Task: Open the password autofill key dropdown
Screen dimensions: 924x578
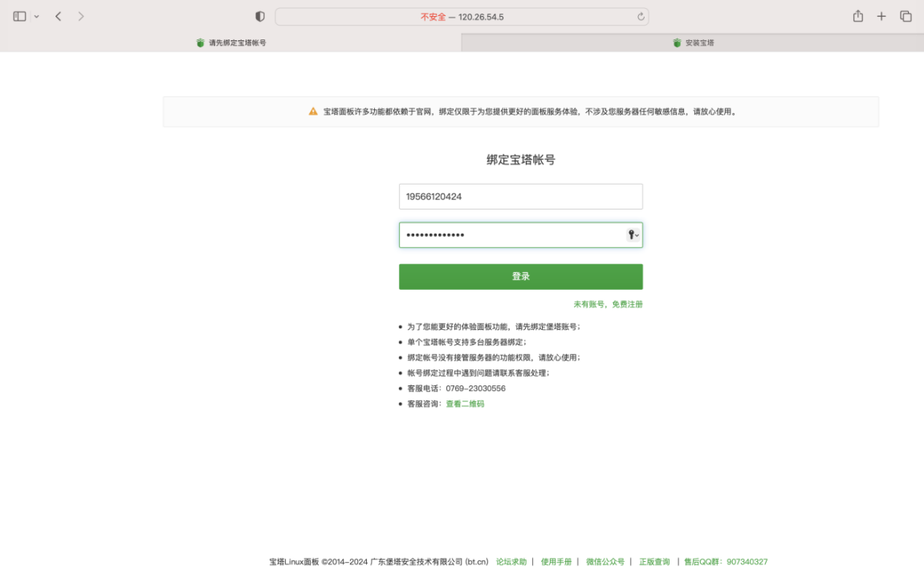Action: pyautogui.click(x=633, y=235)
